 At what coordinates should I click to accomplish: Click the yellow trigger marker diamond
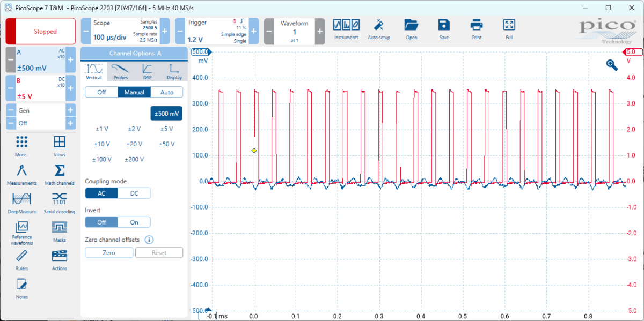[x=254, y=151]
